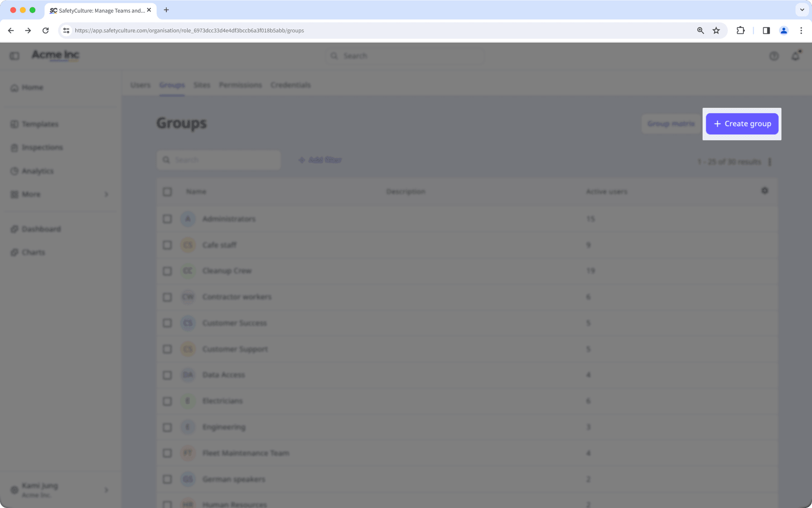Expand the More sidebar menu

coord(60,194)
